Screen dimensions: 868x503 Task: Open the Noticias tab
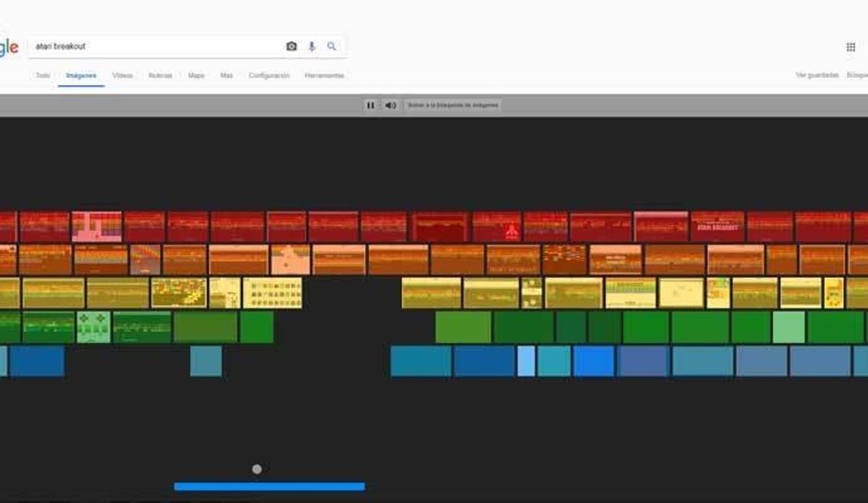[160, 75]
